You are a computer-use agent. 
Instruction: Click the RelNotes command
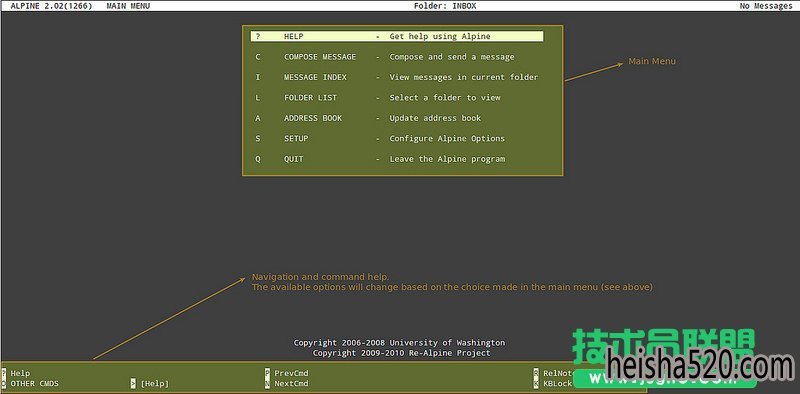click(558, 374)
